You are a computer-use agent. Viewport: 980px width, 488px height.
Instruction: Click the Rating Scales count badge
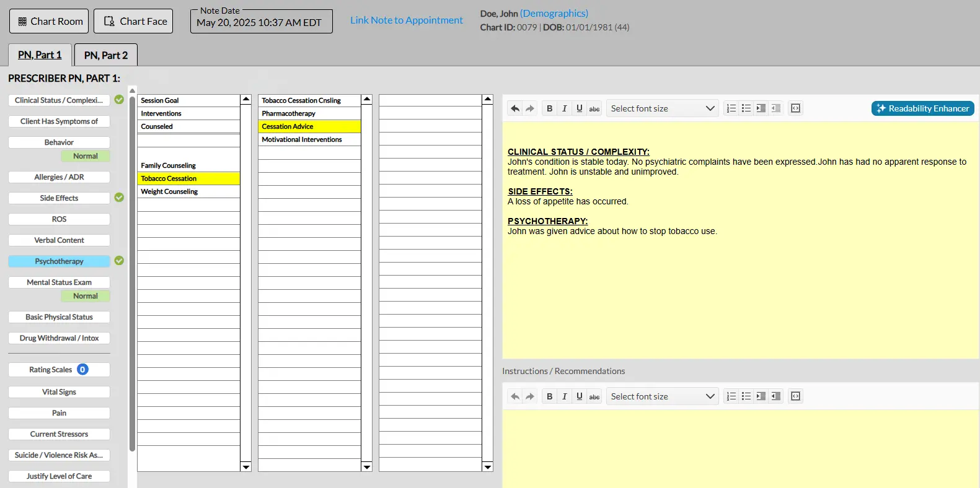[x=82, y=370]
